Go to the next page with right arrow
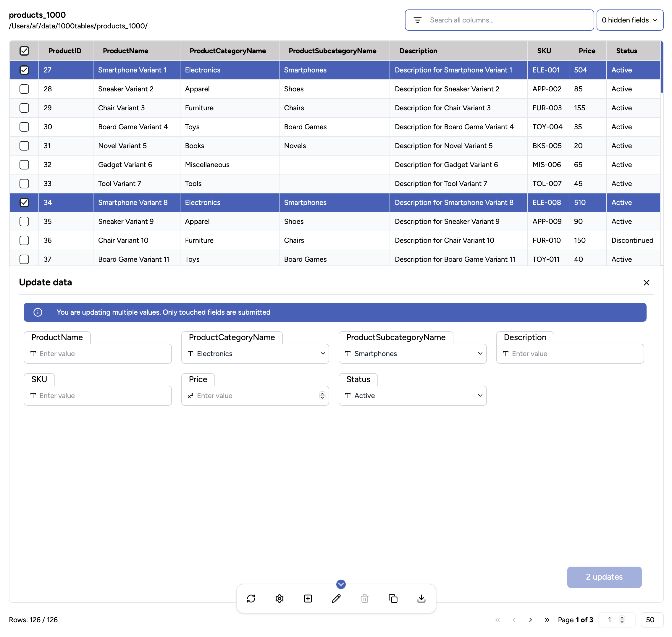 (x=531, y=620)
